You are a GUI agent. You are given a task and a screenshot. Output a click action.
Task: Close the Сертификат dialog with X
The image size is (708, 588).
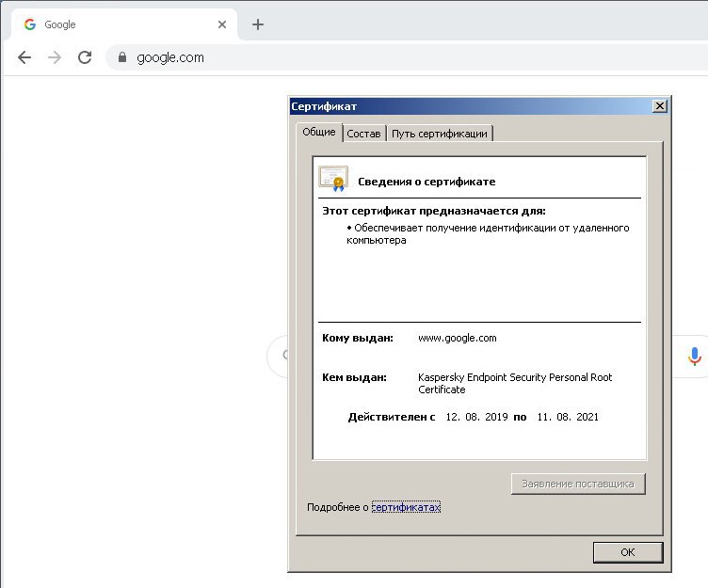[660, 106]
